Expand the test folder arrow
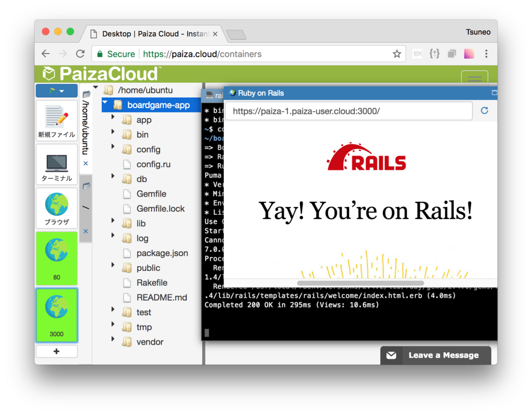 113,309
